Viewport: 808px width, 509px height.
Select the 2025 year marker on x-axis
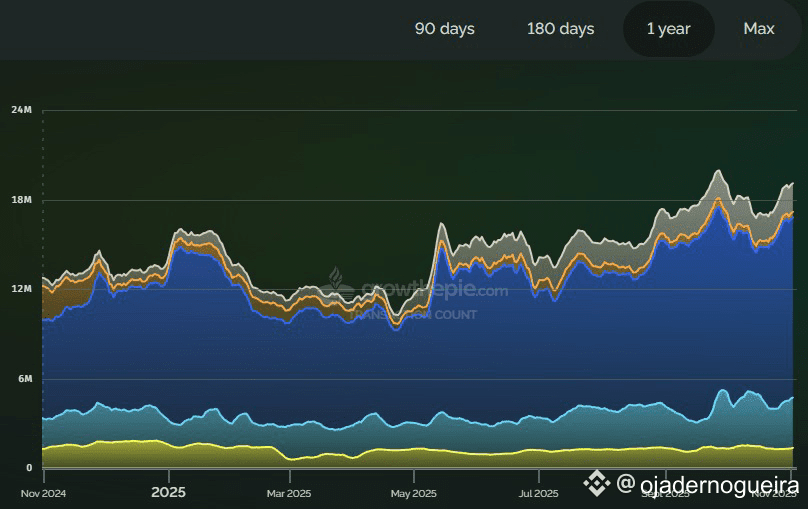point(169,493)
